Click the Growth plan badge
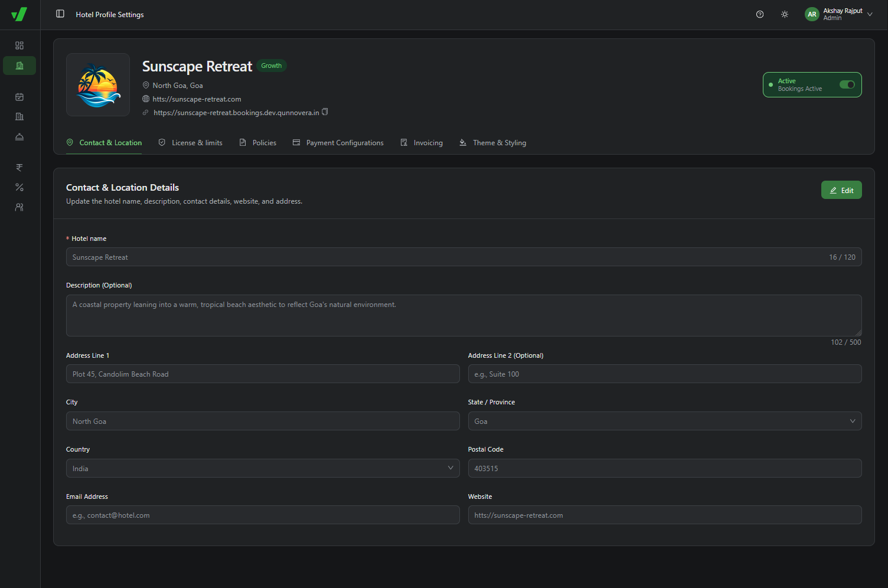This screenshot has height=588, width=888. coord(272,66)
